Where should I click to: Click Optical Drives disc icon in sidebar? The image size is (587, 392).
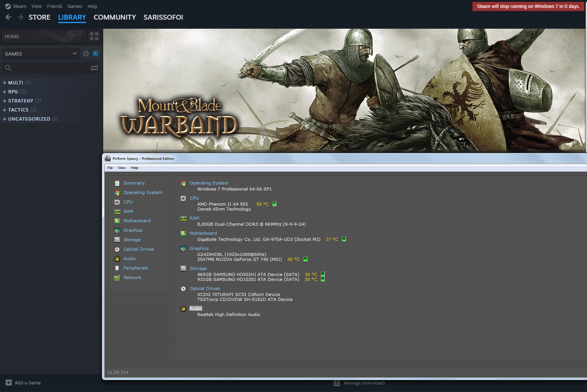click(117, 249)
